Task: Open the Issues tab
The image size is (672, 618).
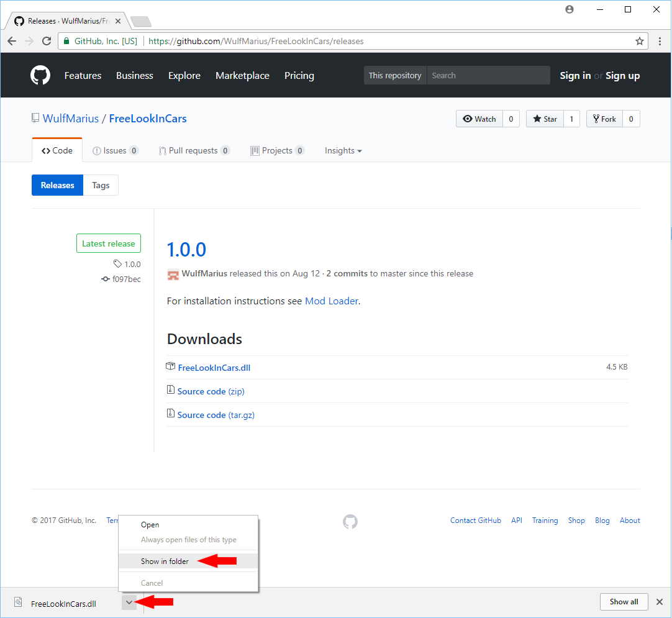Action: coord(116,150)
